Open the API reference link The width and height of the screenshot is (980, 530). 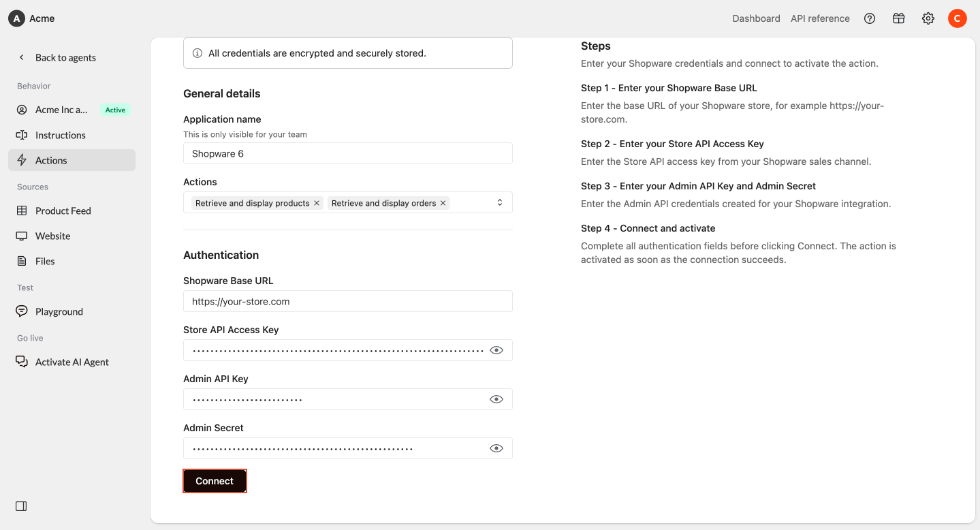(820, 18)
